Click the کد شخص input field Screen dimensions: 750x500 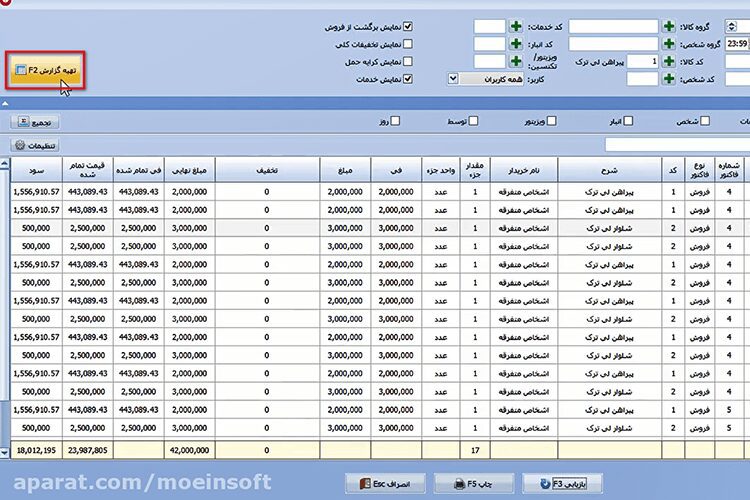642,79
